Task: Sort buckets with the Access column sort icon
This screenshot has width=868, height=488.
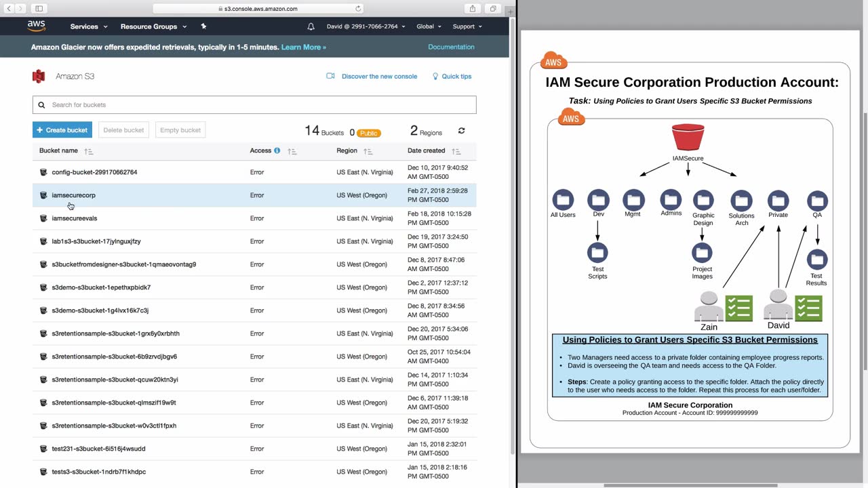Action: (292, 151)
